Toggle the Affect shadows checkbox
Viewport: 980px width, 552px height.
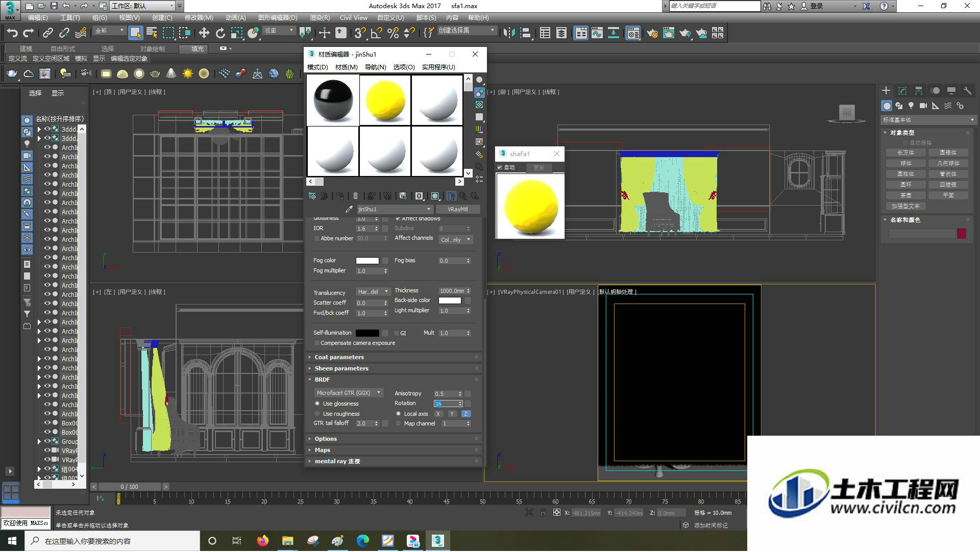(x=398, y=218)
